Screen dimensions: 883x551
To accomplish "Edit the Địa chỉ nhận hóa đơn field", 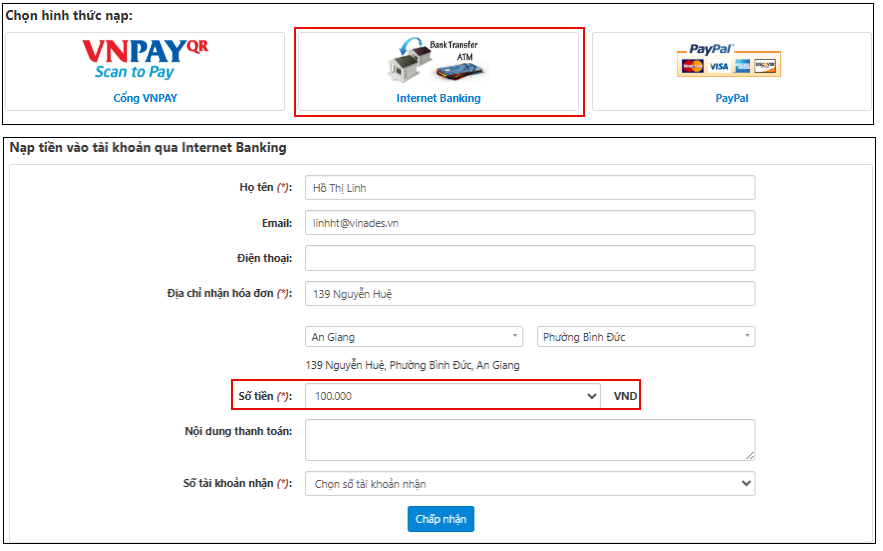I will (x=530, y=294).
